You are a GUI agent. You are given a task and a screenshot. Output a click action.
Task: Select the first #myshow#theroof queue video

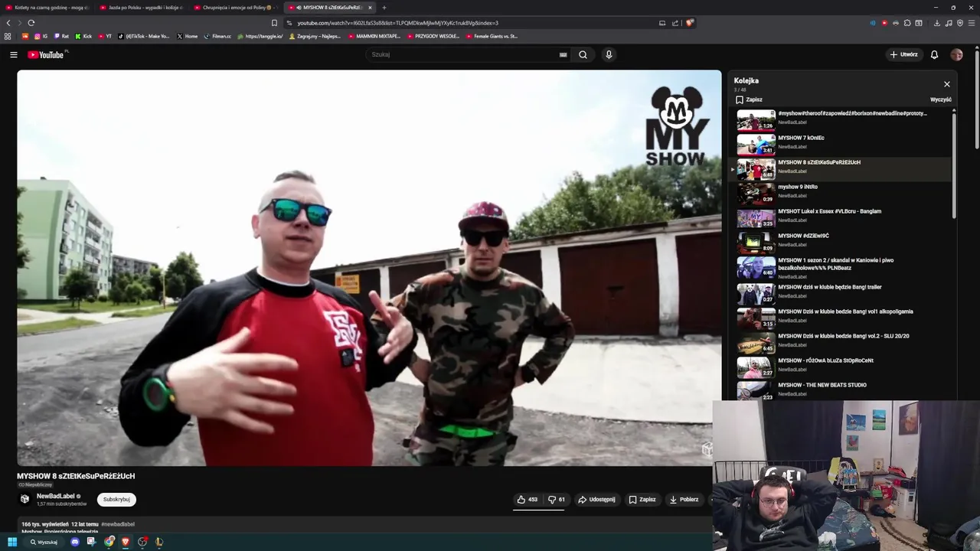842,119
